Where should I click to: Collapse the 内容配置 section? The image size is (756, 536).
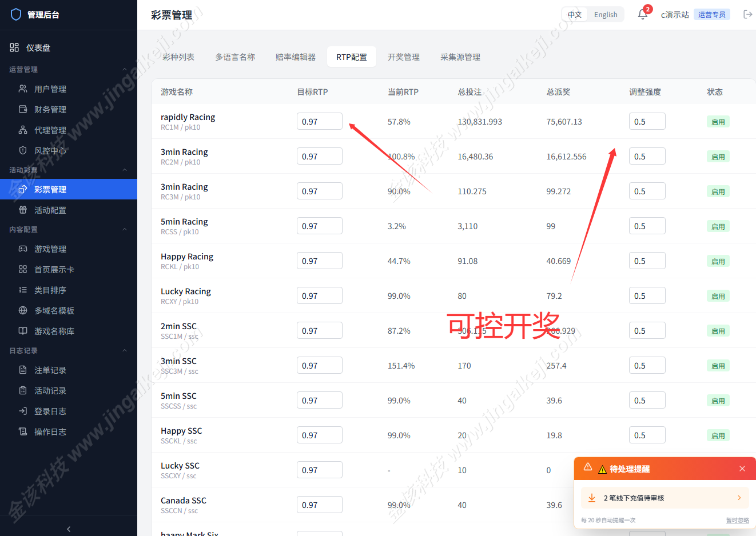coord(125,229)
